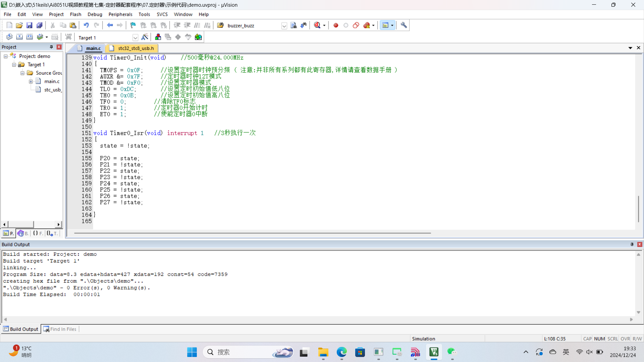Open the Peripherals menu
644x362 pixels.
(120, 14)
